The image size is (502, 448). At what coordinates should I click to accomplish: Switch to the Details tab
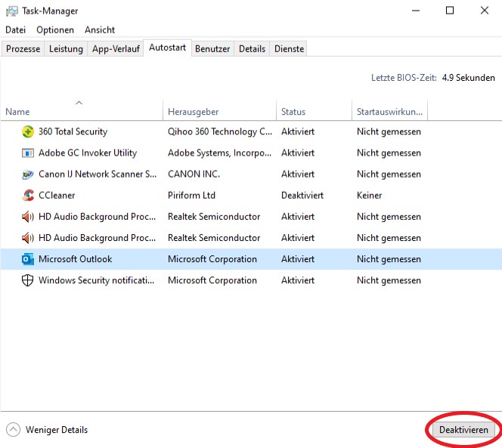click(x=252, y=48)
